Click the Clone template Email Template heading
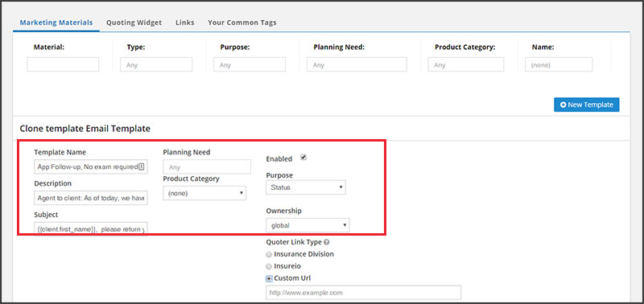 coord(85,129)
